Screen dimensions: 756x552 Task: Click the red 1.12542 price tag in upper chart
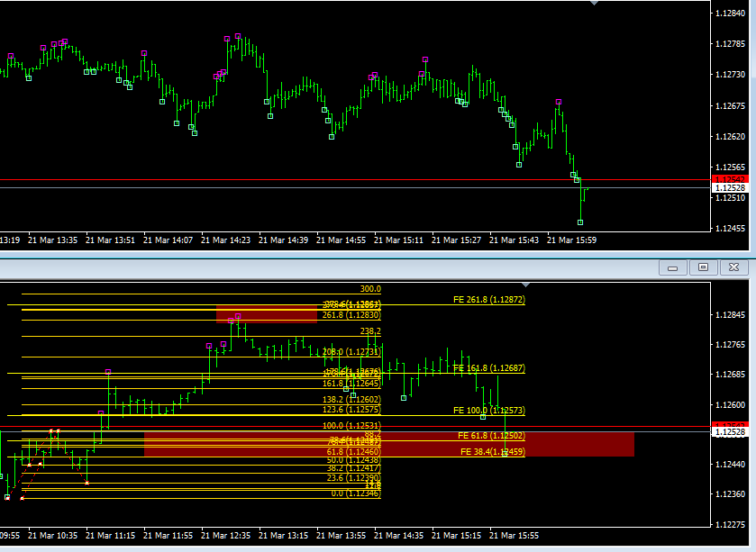[730, 180]
